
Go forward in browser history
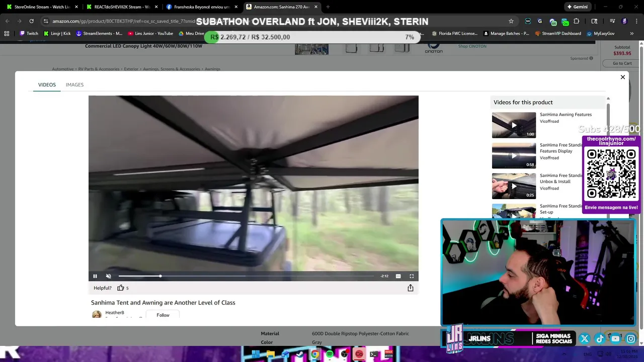(19, 21)
